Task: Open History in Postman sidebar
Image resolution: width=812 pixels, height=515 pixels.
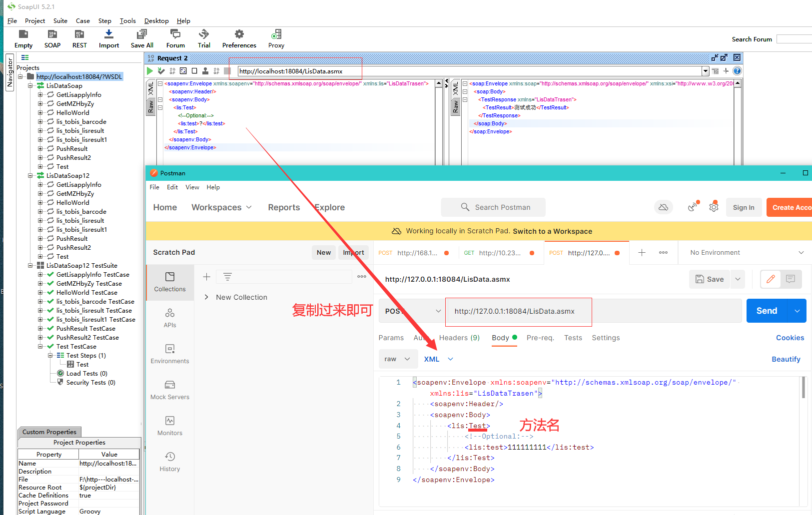Action: pos(170,462)
